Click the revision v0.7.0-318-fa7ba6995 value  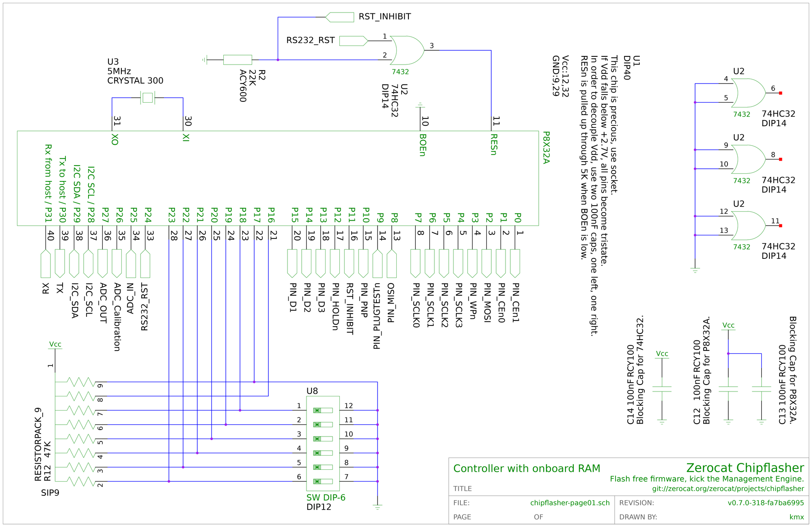[766, 503]
